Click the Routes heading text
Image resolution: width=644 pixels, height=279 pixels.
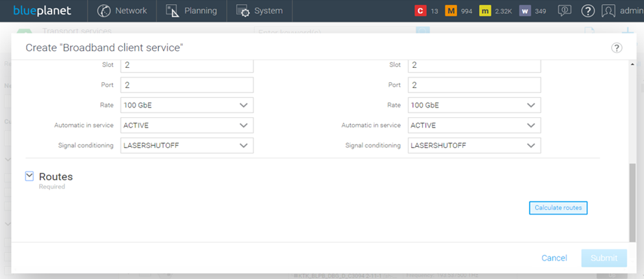[56, 177]
